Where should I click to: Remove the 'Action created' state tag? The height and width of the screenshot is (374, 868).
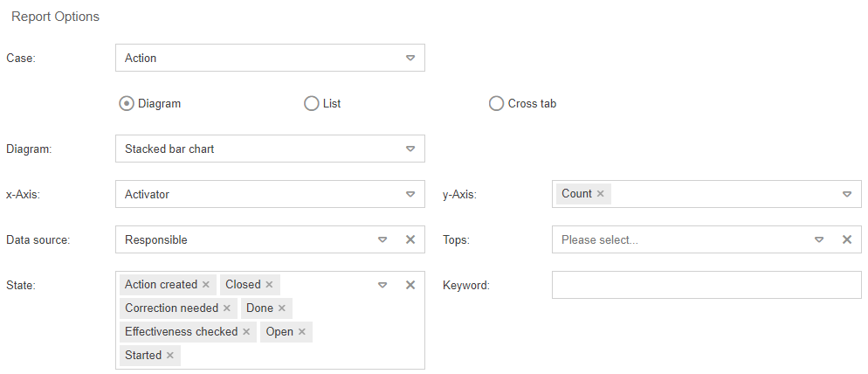tap(206, 285)
